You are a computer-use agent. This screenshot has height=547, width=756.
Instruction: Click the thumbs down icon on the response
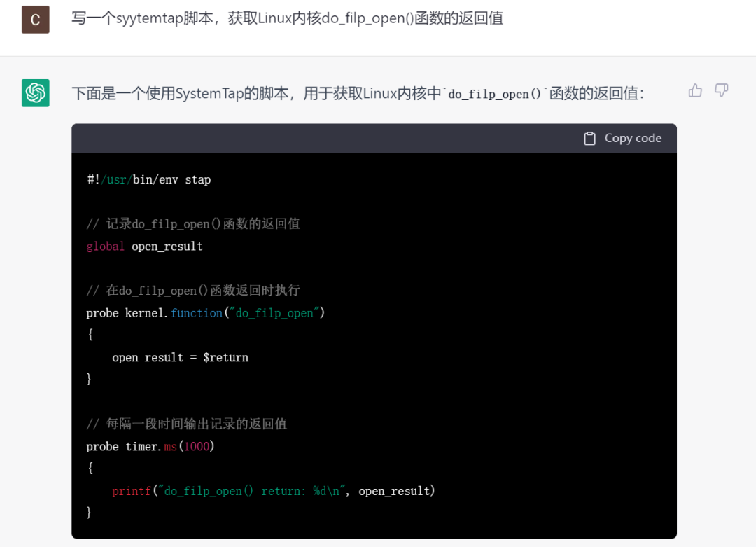point(722,90)
